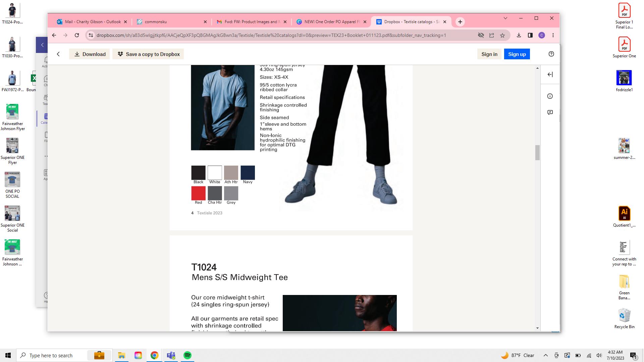
Task: Open Microsoft Teams from the taskbar
Action: click(171, 355)
